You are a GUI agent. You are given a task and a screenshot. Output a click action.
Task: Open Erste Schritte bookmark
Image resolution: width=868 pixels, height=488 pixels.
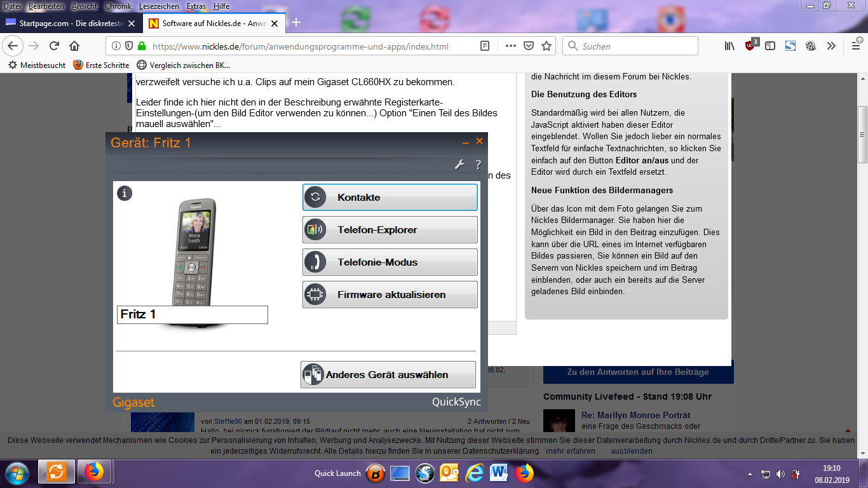[101, 65]
